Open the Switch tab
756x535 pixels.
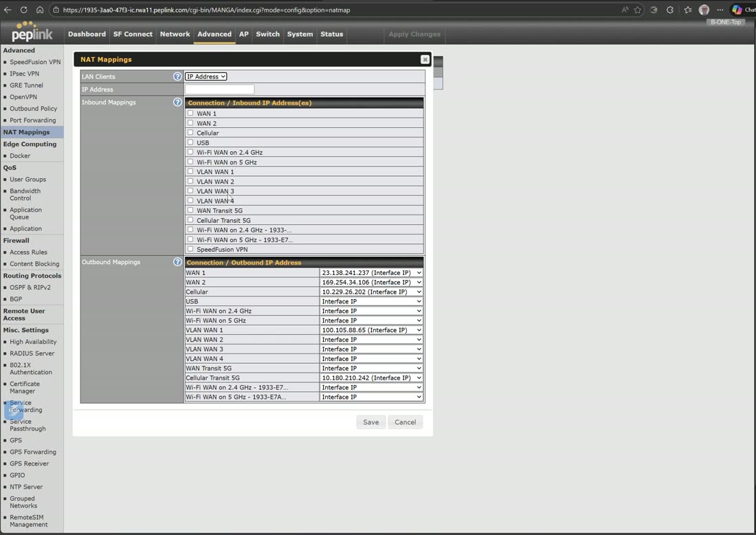267,34
